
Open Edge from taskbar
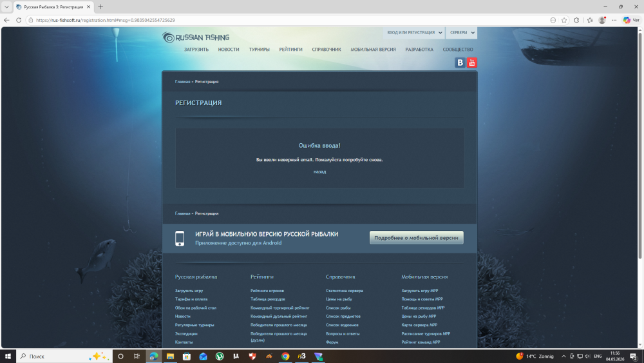[154, 356]
